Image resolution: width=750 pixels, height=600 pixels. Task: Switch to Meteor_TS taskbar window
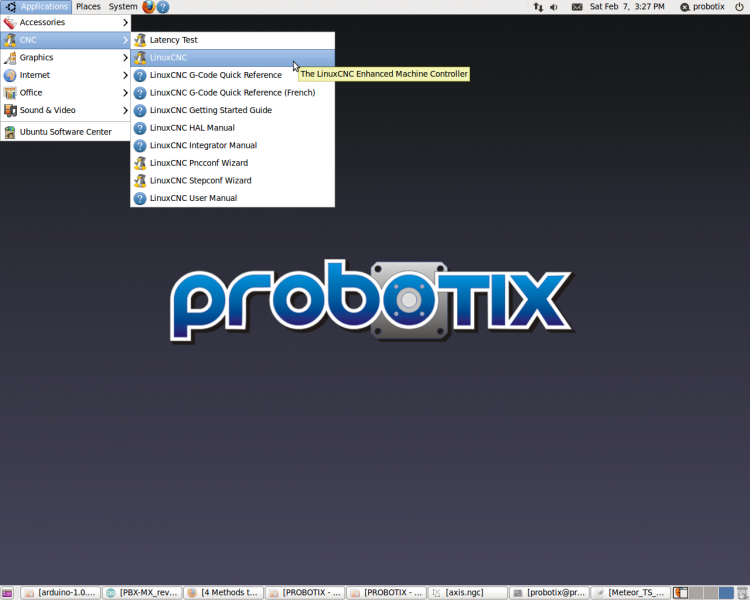(631, 593)
